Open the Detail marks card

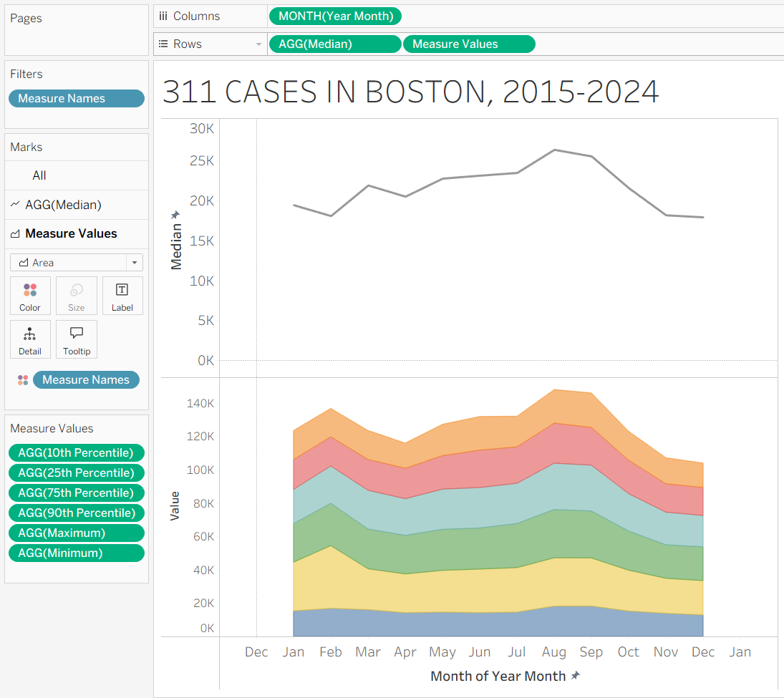(30, 339)
